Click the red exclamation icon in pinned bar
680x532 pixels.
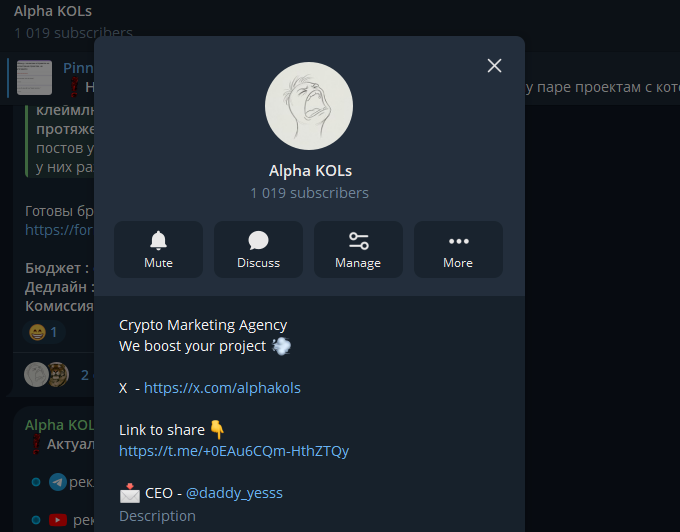pos(75,87)
